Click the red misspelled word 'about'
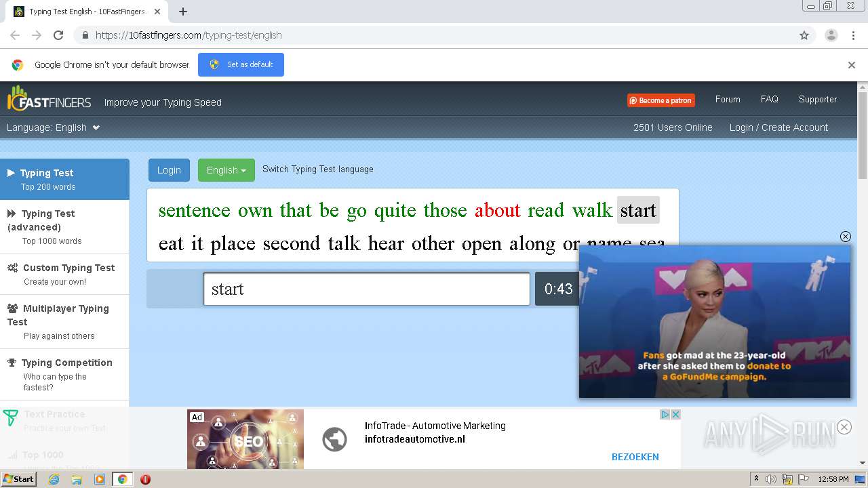 pos(498,210)
